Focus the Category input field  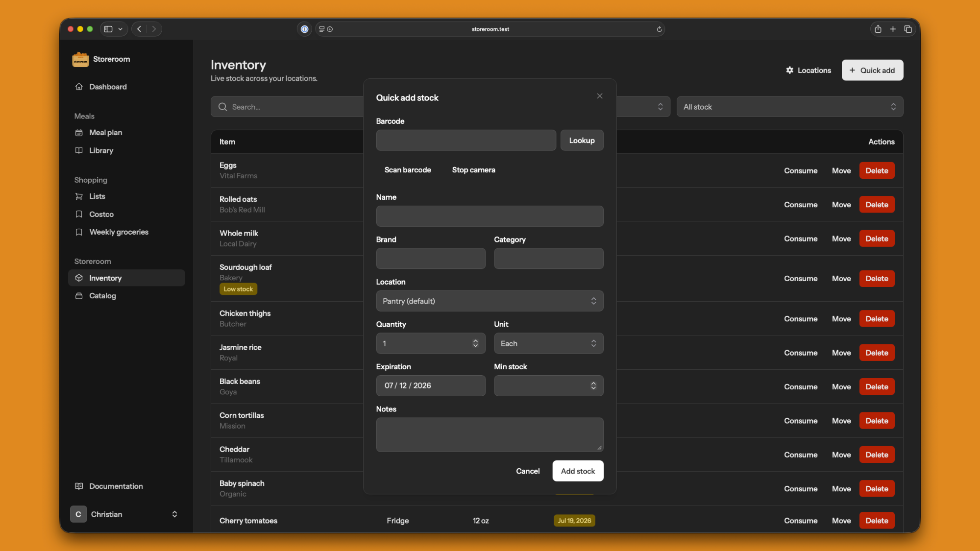pos(548,258)
